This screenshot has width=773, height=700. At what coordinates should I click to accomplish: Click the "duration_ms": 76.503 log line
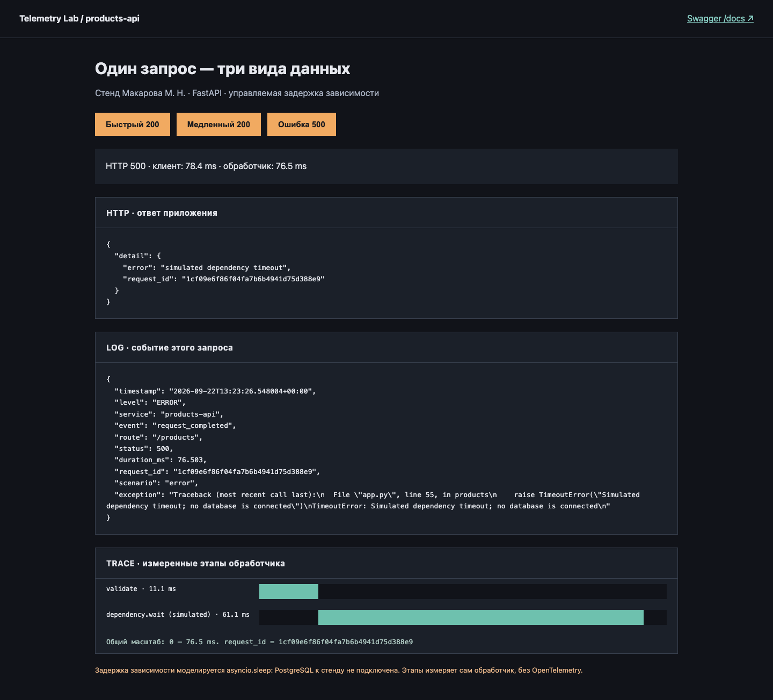(x=161, y=460)
